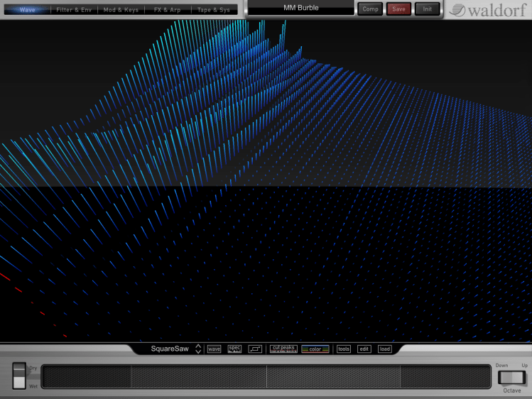Save the current patch
The height and width of the screenshot is (399, 532).
[398, 9]
